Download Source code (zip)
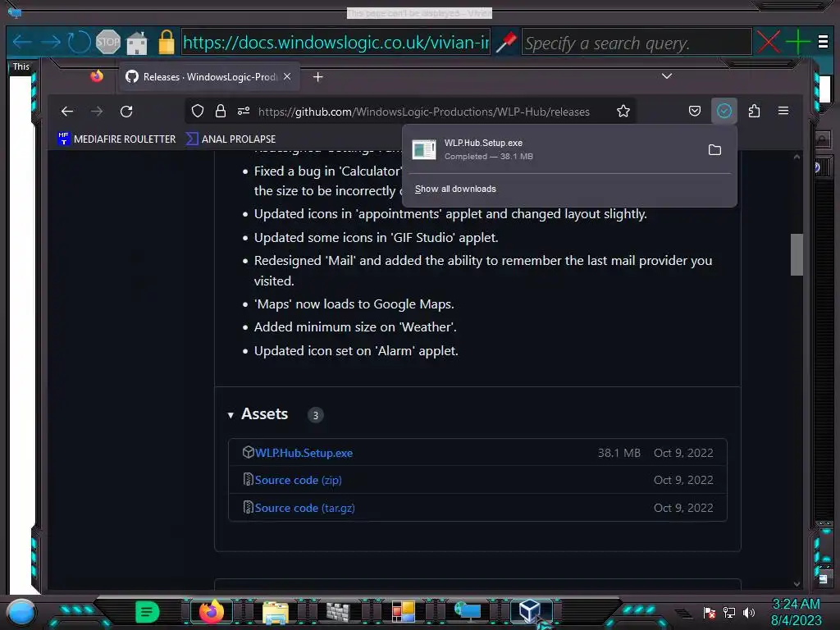 [299, 480]
